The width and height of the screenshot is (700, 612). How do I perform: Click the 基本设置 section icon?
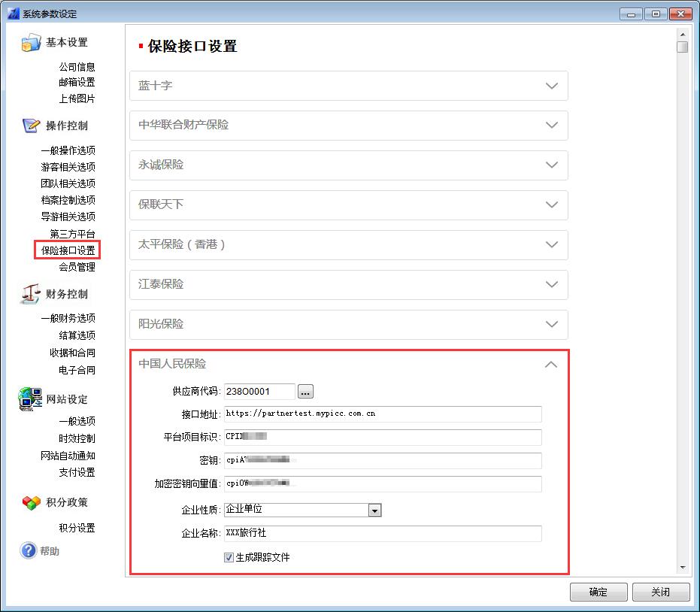(30, 43)
